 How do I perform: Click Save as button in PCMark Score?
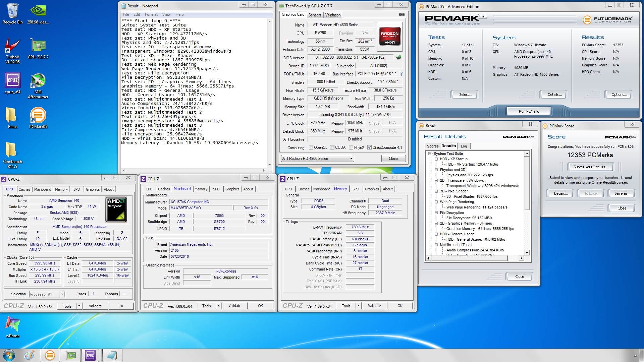click(x=622, y=193)
